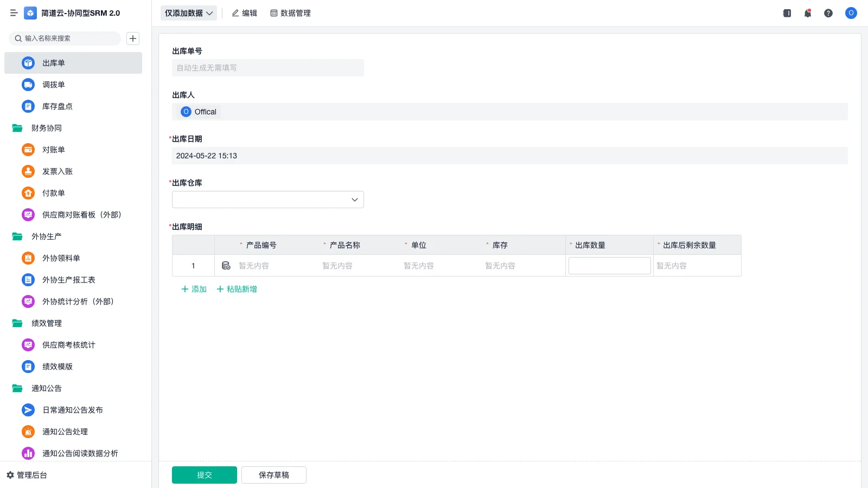Click the plus icon beside sidebar search

(133, 38)
